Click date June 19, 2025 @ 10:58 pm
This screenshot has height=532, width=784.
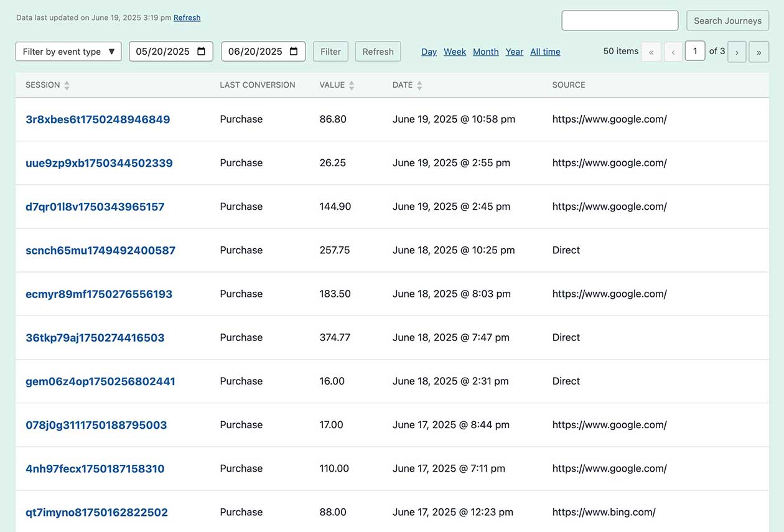click(x=454, y=119)
